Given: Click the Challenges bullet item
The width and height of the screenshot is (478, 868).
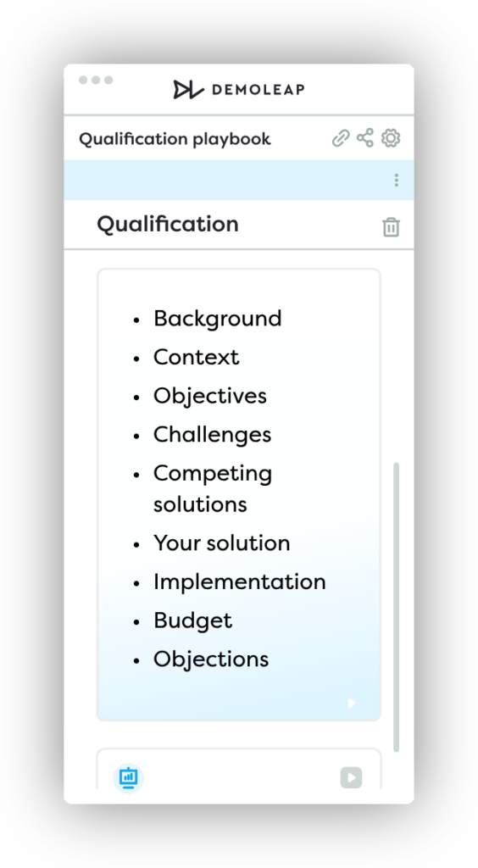Looking at the screenshot, I should pos(213,435).
